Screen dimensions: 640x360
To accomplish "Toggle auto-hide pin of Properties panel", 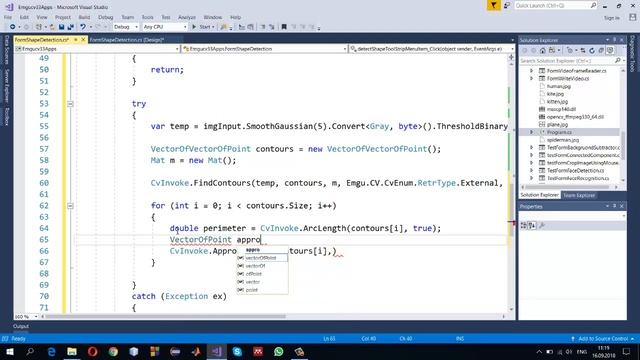I will 614,206.
